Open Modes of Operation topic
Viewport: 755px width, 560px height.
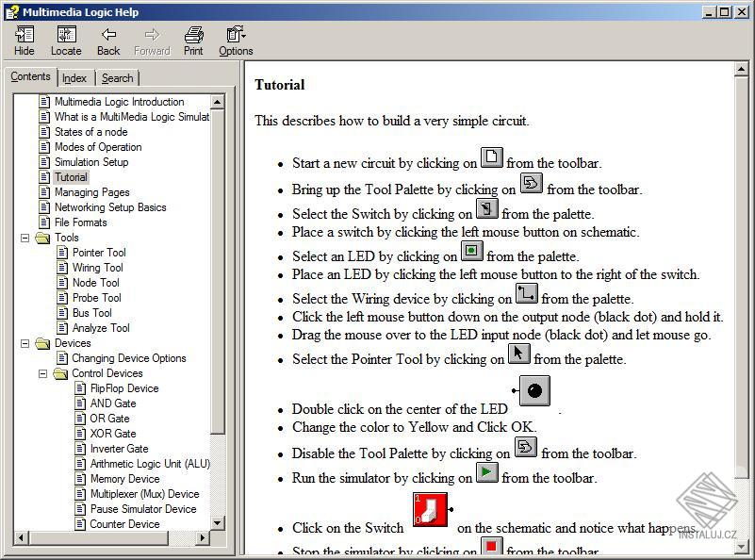[x=98, y=147]
